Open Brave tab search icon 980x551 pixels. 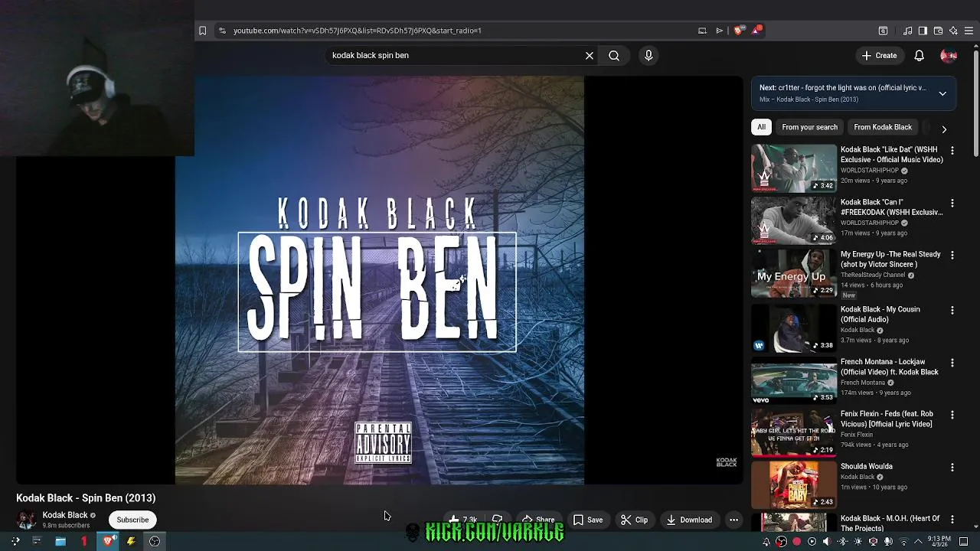[883, 31]
